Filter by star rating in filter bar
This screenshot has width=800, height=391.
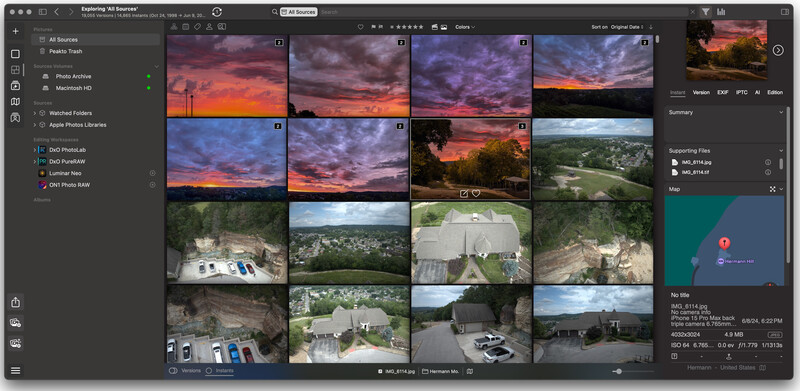coord(407,27)
